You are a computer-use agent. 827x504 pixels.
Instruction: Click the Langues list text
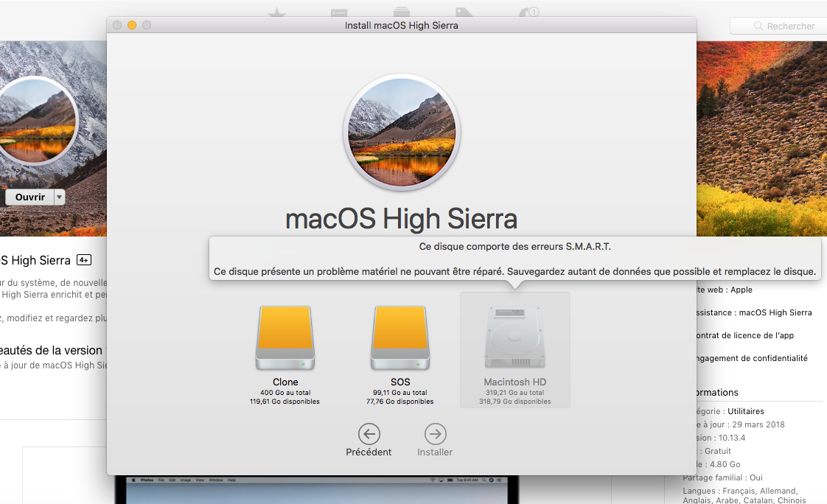744,496
